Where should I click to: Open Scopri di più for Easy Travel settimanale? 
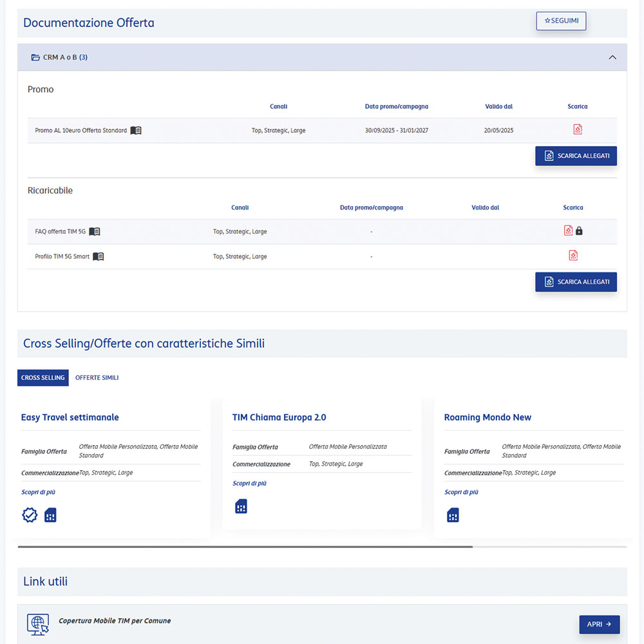(x=38, y=492)
